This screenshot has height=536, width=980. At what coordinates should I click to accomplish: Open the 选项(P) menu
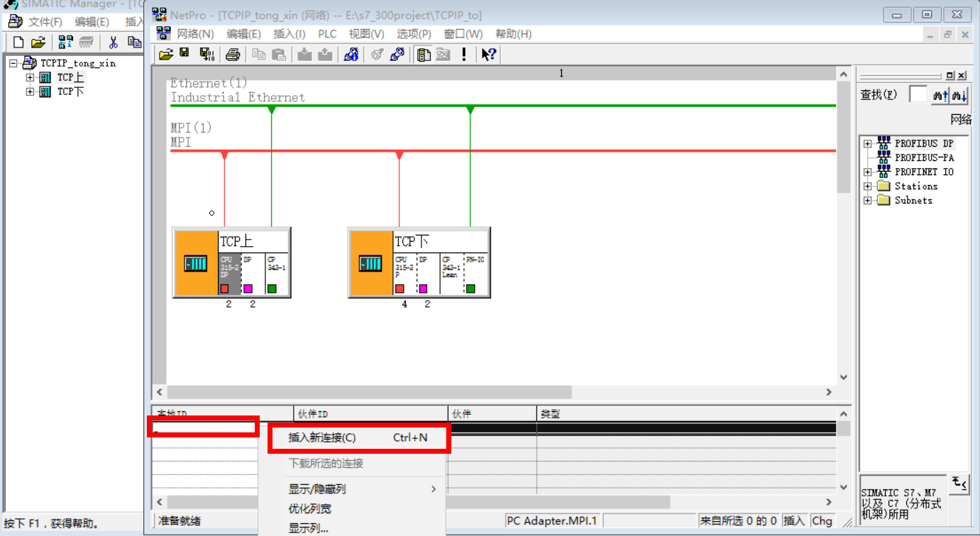click(414, 34)
